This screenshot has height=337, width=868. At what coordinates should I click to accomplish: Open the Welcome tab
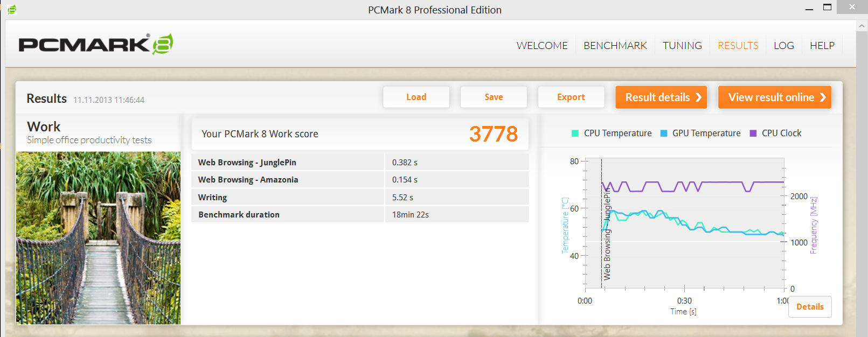(x=542, y=46)
